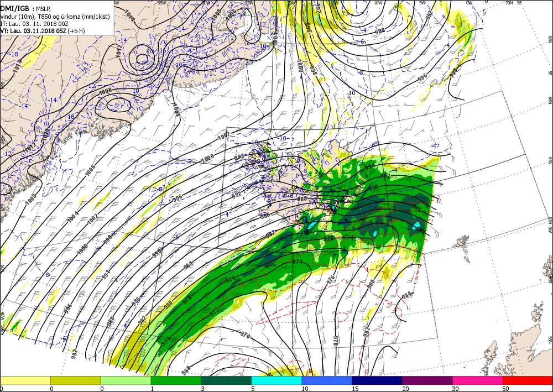Click the '1006' isobar label over the sea

click(x=90, y=171)
